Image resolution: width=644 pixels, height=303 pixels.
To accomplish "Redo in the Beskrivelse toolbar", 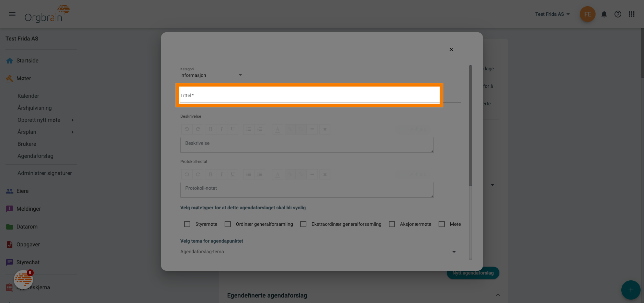I will 198,129.
